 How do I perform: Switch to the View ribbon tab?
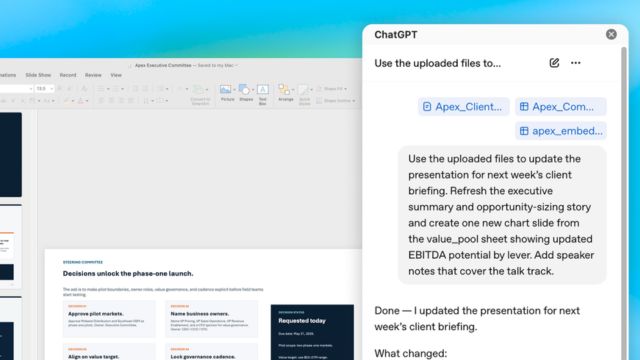[x=116, y=75]
